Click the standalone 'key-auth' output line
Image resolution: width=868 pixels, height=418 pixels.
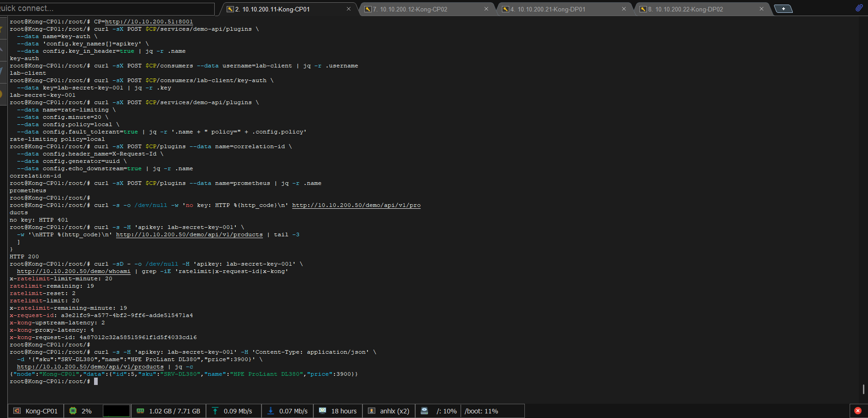click(24, 58)
